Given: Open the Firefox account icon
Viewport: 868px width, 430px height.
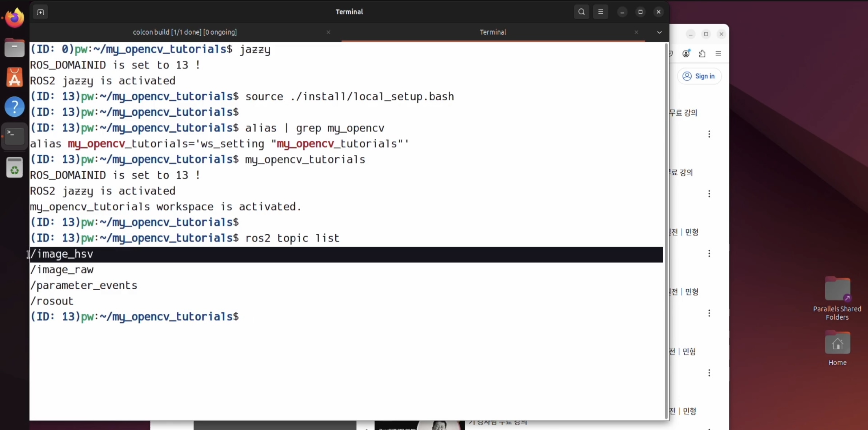Looking at the screenshot, I should click(686, 53).
